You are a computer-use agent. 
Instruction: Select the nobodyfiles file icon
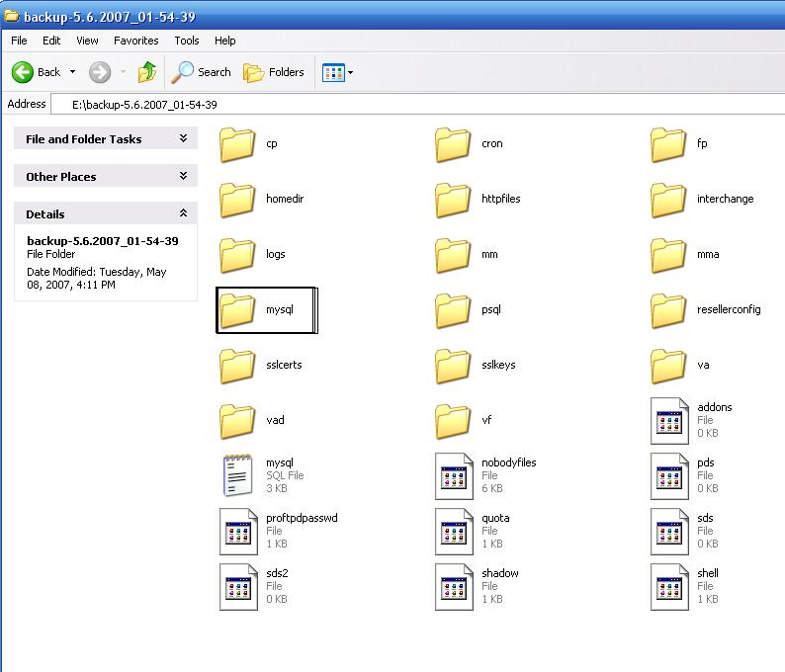click(x=454, y=476)
